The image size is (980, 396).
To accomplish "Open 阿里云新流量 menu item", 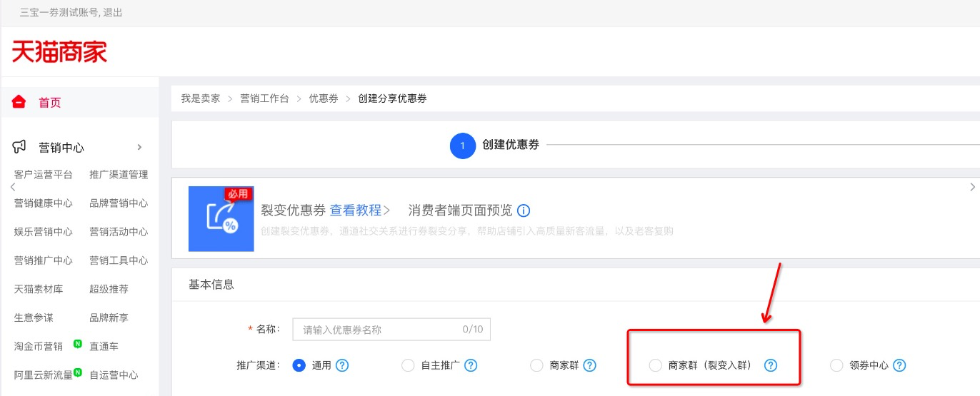I will point(44,375).
